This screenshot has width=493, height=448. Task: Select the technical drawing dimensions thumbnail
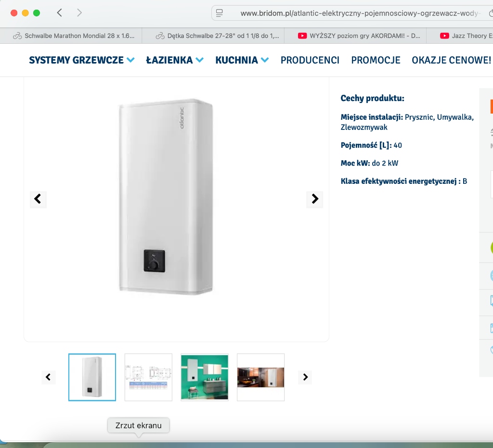(148, 377)
